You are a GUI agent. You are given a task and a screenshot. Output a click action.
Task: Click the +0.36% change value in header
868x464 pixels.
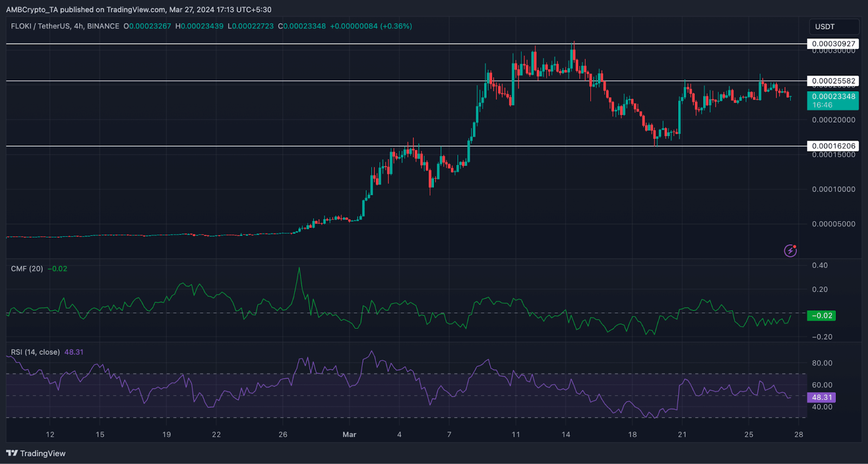pyautogui.click(x=397, y=26)
